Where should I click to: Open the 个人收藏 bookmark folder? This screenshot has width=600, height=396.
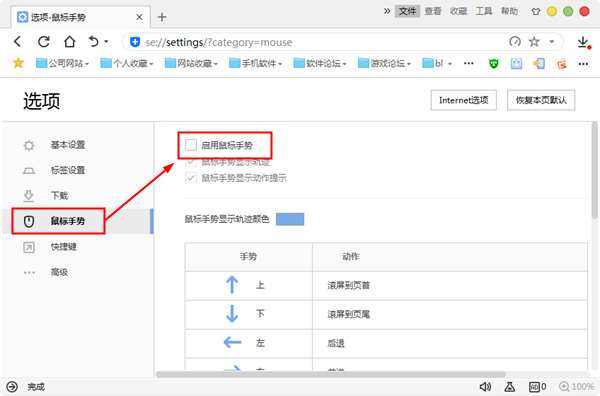[x=127, y=63]
